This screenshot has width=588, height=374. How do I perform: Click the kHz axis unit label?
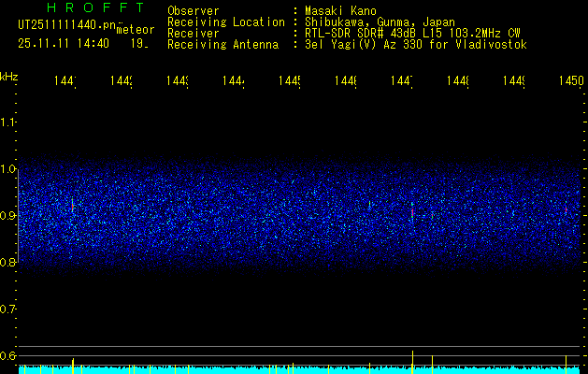[9, 77]
